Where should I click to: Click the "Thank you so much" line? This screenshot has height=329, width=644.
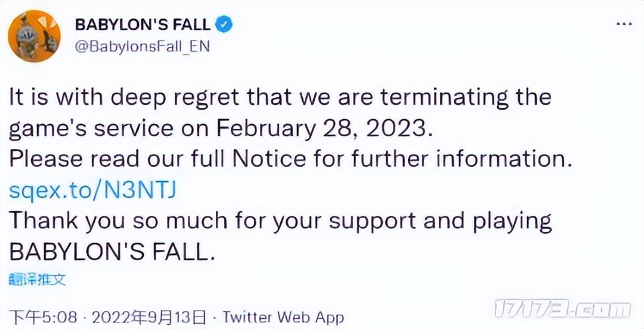click(x=280, y=221)
